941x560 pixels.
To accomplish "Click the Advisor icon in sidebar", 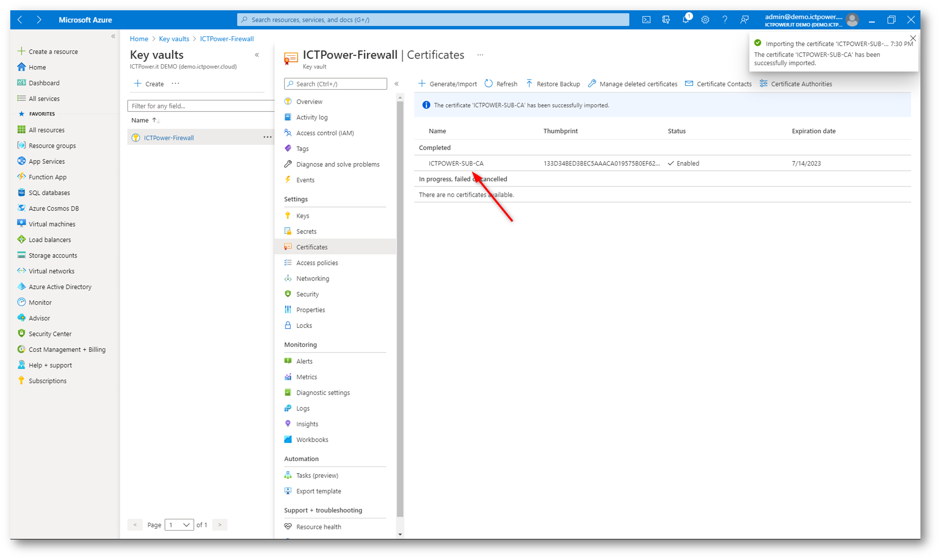I will click(21, 318).
